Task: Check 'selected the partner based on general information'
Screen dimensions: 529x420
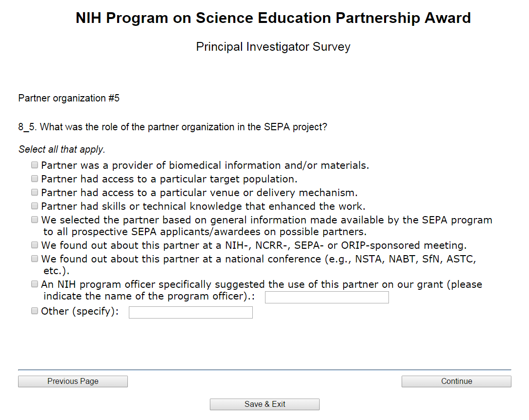Action: pyautogui.click(x=35, y=220)
